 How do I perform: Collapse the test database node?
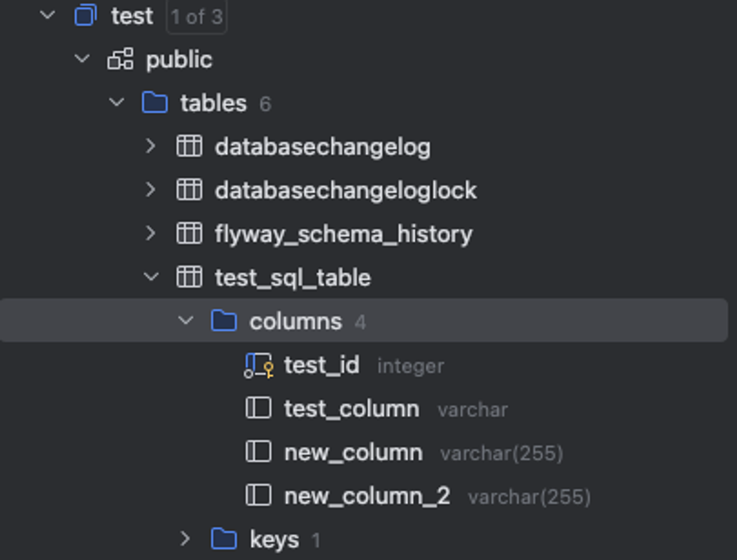click(48, 16)
